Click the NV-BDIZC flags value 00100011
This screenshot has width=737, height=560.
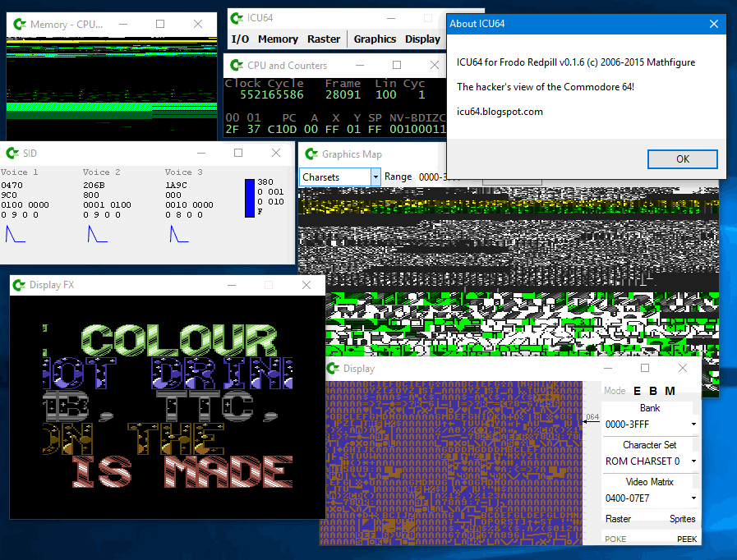[417, 129]
